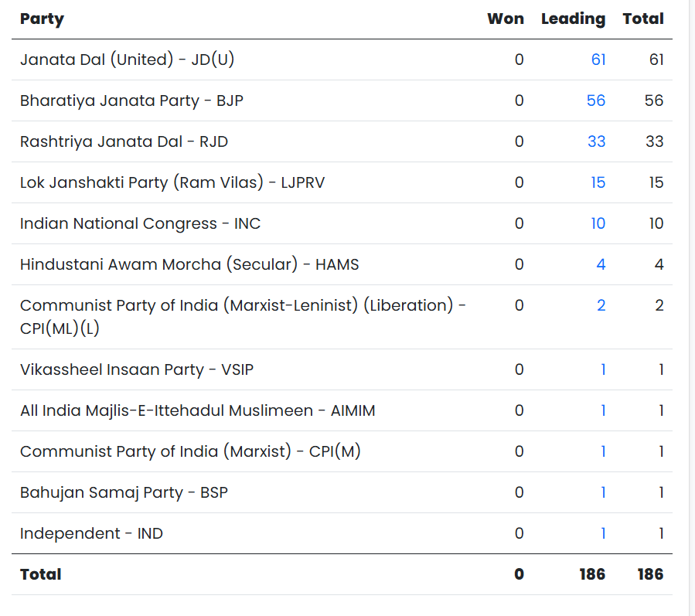Viewport: 695px width, 616px height.
Task: Click AIMIM leading seat link
Action: [603, 410]
